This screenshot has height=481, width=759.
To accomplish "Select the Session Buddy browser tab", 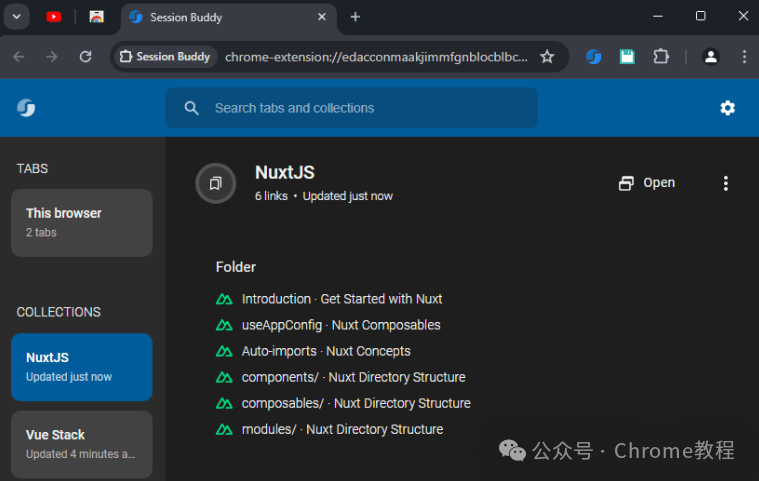I will [x=228, y=17].
